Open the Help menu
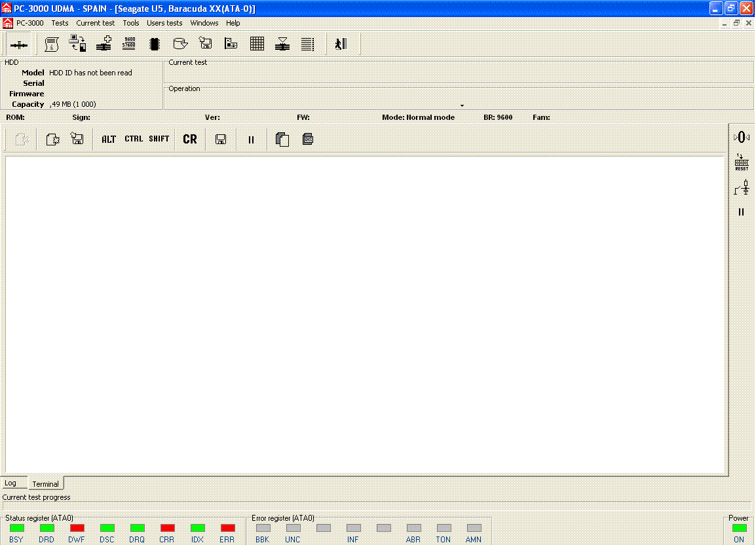 tap(233, 23)
